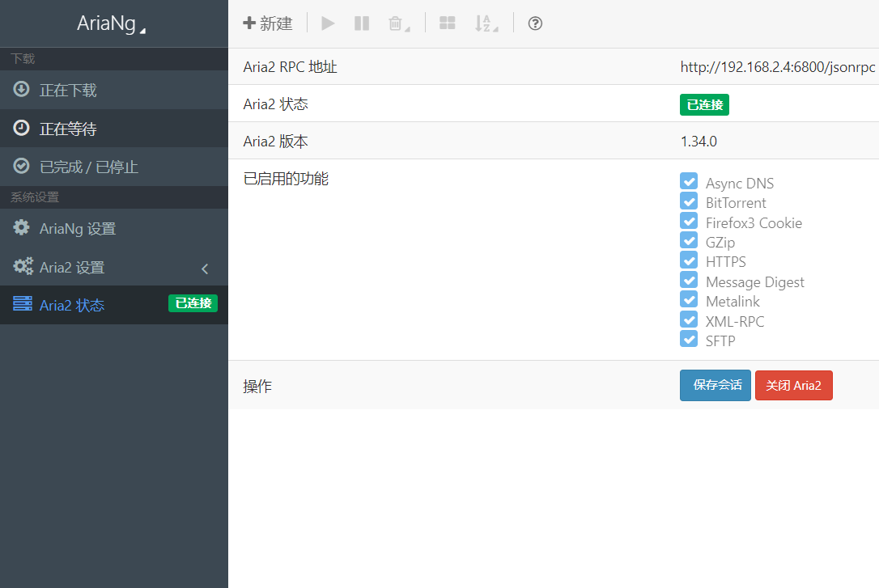The image size is (879, 588).
Task: Expand the Aria2 设置 chevron arrow
Action: (x=205, y=268)
